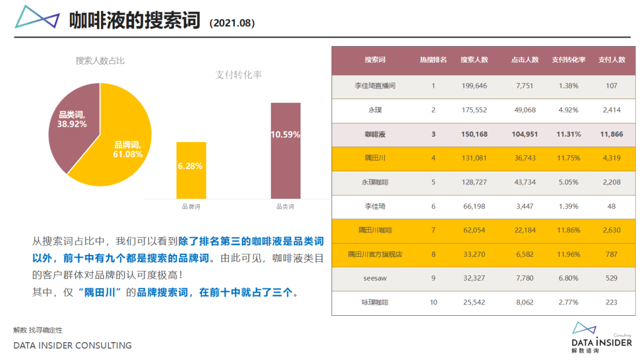This screenshot has width=644, height=360.
Task: Click the mauve 10.59% bar
Action: [x=286, y=150]
